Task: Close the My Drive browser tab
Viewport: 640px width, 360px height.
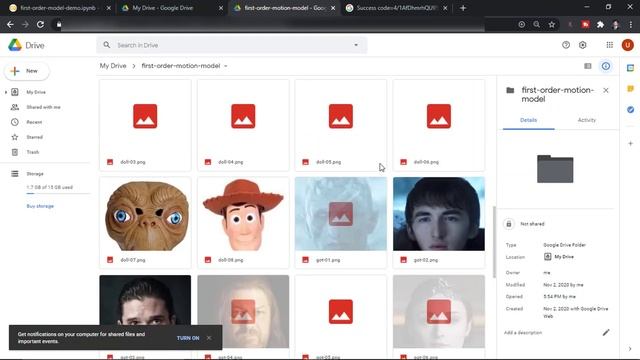Action: tap(221, 8)
